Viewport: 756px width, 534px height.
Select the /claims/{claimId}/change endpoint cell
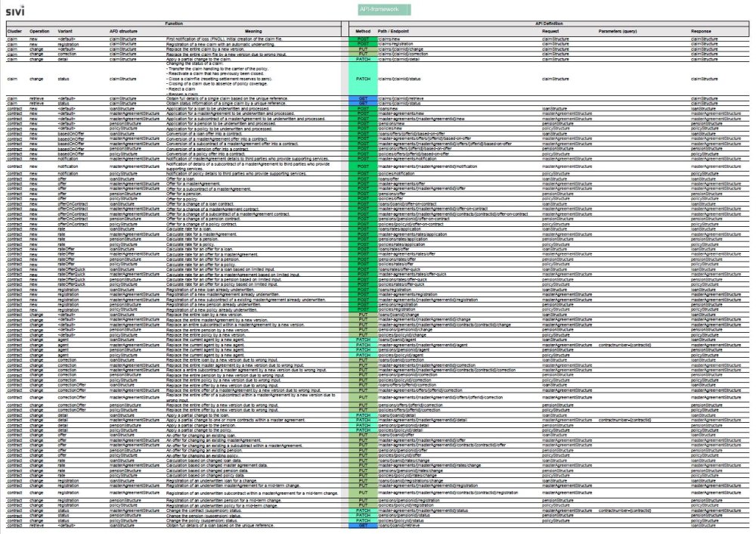click(x=401, y=49)
